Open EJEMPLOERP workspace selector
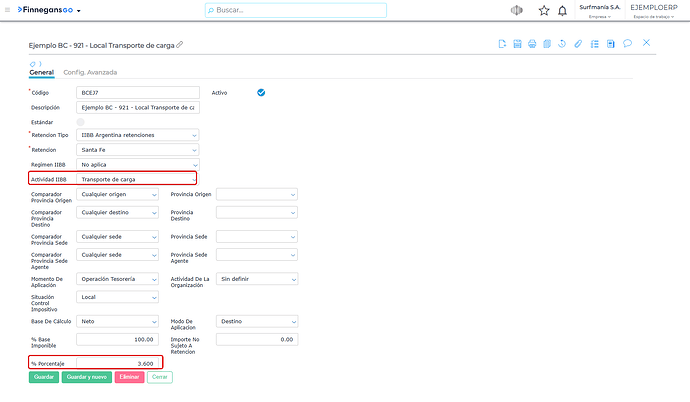This screenshot has width=690, height=402. click(x=654, y=11)
